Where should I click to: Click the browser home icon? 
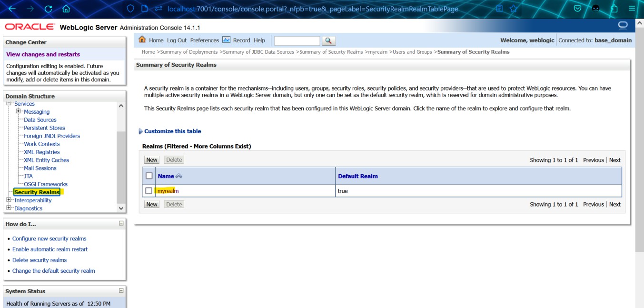(66, 9)
